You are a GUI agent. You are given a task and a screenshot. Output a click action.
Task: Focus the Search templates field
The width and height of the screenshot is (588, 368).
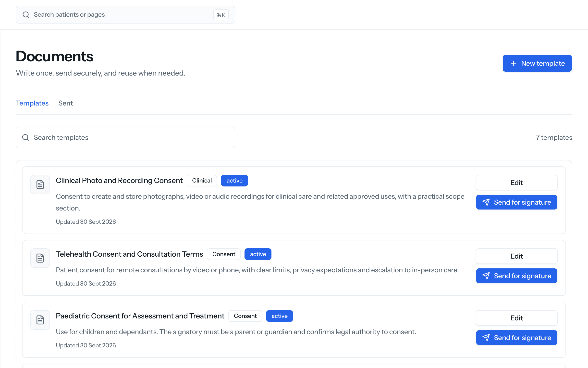125,137
